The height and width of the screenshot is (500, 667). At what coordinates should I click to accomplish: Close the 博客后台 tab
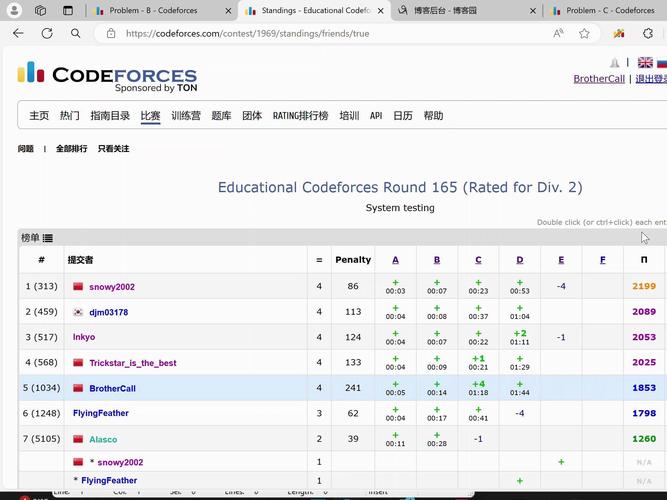(533, 11)
